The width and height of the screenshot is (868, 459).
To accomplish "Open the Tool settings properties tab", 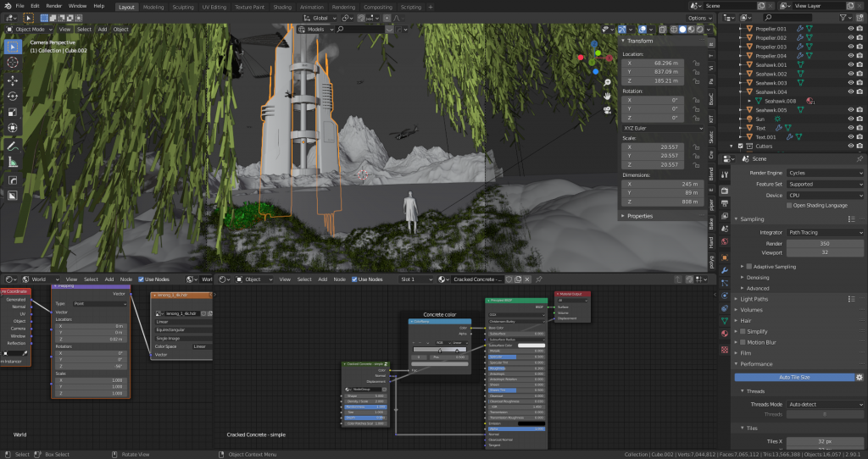I will pyautogui.click(x=725, y=174).
